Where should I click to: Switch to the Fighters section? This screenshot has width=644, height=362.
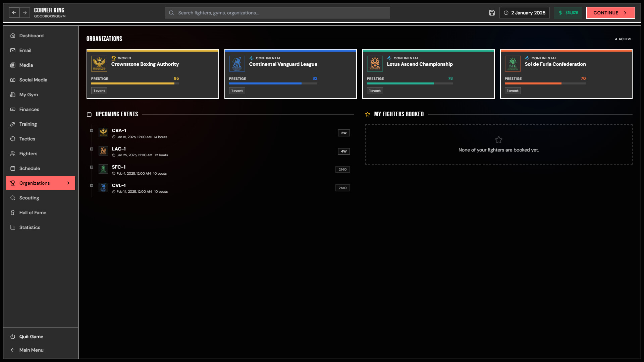pos(12,154)
